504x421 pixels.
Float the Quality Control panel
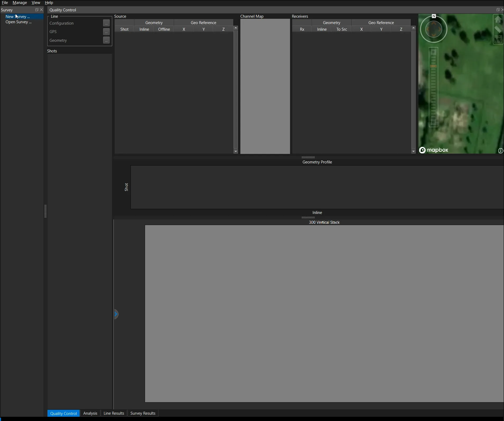[x=498, y=10]
